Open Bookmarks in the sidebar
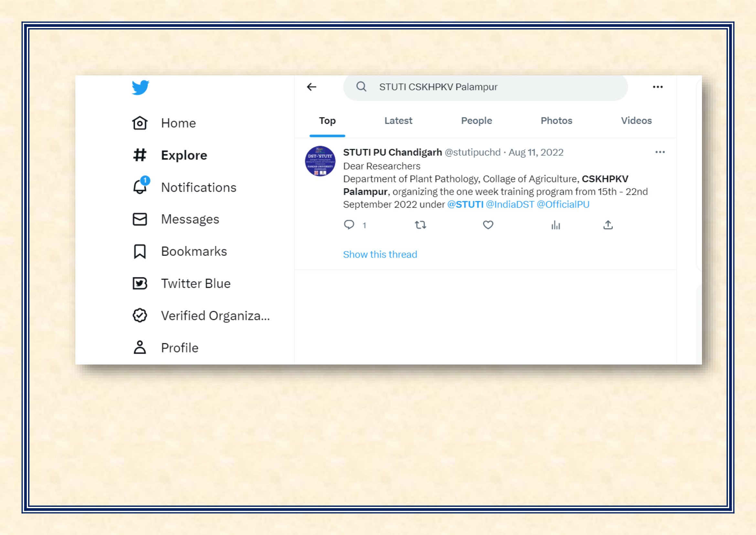756x535 pixels. tap(180, 252)
